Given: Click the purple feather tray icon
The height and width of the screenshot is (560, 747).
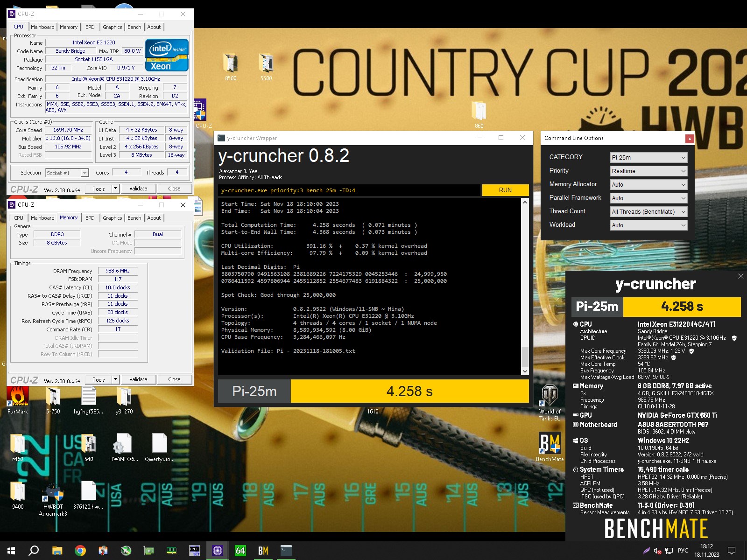Looking at the screenshot, I should 646,551.
